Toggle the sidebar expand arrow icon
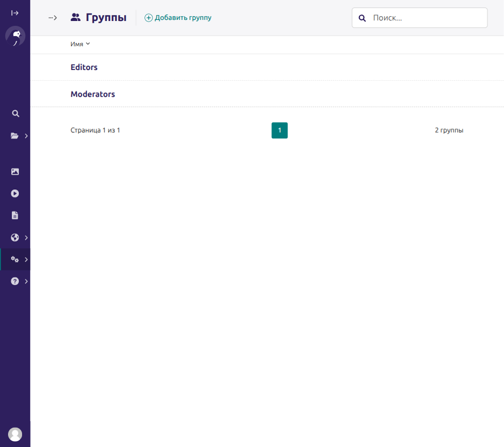504x447 pixels. (x=15, y=13)
